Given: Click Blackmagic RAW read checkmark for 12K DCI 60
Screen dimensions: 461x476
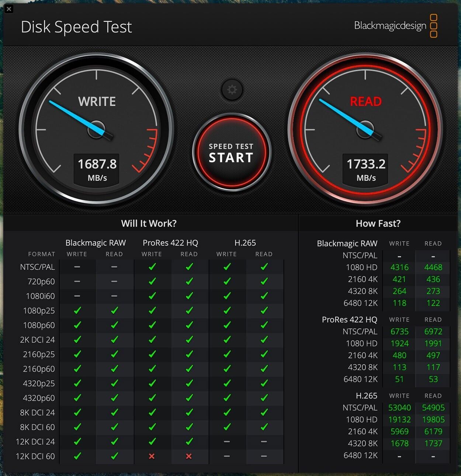Looking at the screenshot, I should coord(114,456).
